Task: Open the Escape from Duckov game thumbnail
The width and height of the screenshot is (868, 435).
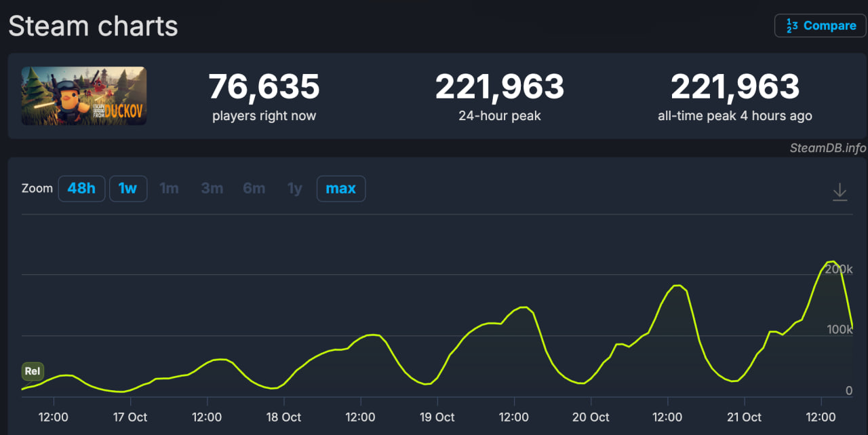Action: (x=84, y=96)
